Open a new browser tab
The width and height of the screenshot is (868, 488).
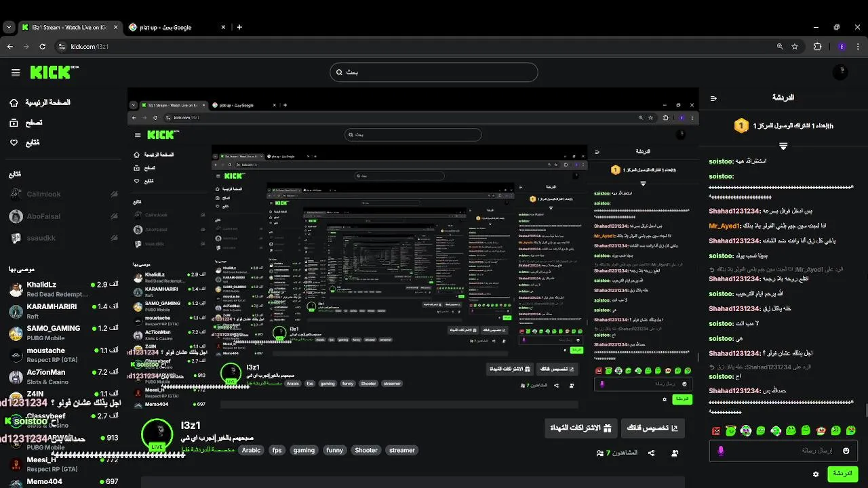coord(239,27)
